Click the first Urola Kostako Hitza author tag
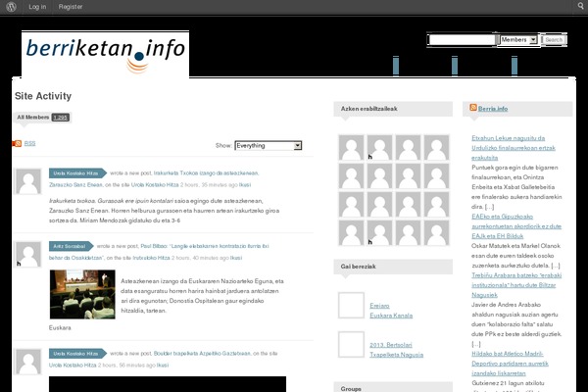This screenshot has width=588, height=392. point(77,173)
